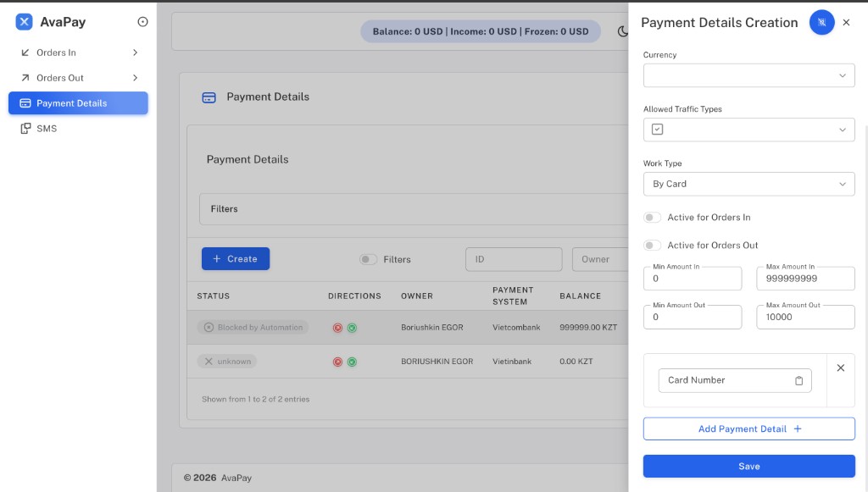
Task: Close the Payment Details Creation panel
Action: (x=846, y=22)
